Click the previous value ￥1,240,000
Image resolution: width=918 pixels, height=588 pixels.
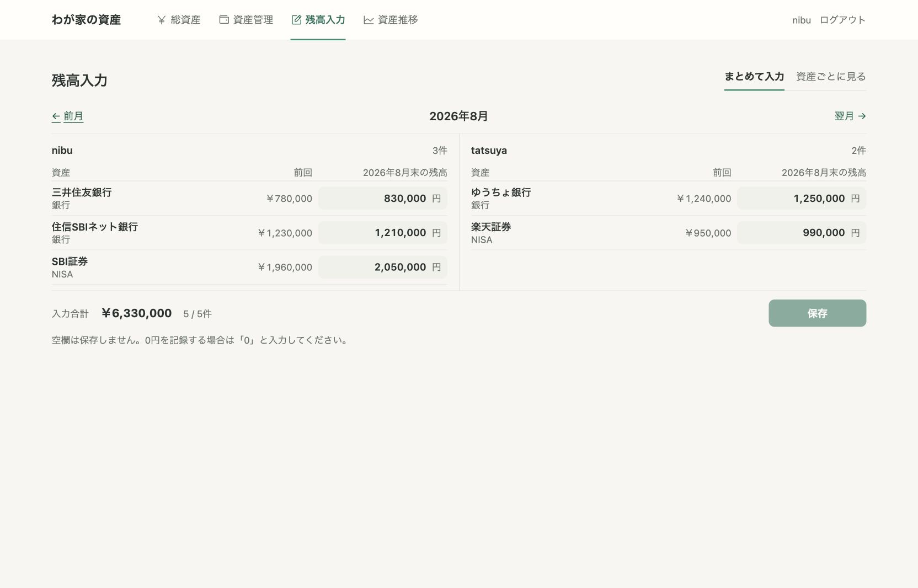703,199
